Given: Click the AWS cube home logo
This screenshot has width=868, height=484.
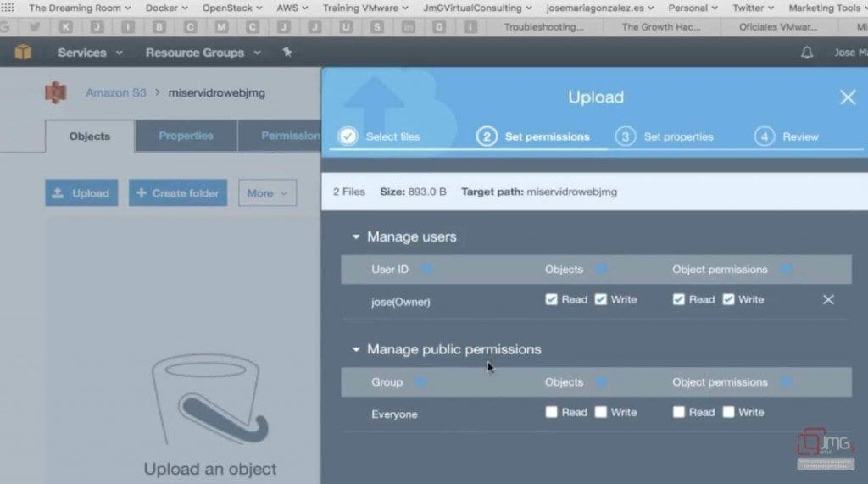Looking at the screenshot, I should pos(23,52).
